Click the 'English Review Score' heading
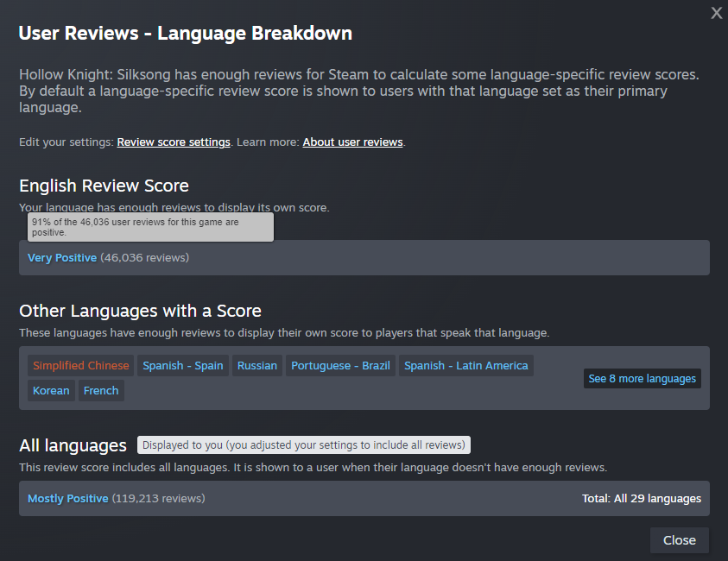This screenshot has width=728, height=561. tap(104, 186)
